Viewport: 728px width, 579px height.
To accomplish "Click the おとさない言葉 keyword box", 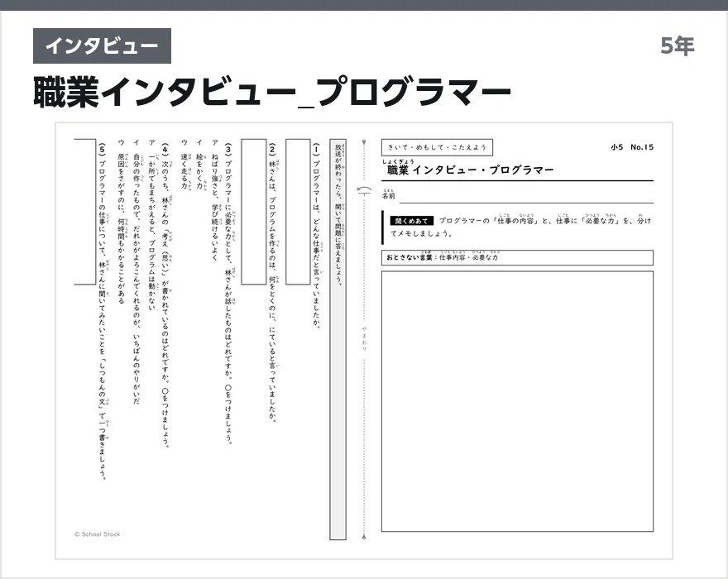I will coord(517,258).
